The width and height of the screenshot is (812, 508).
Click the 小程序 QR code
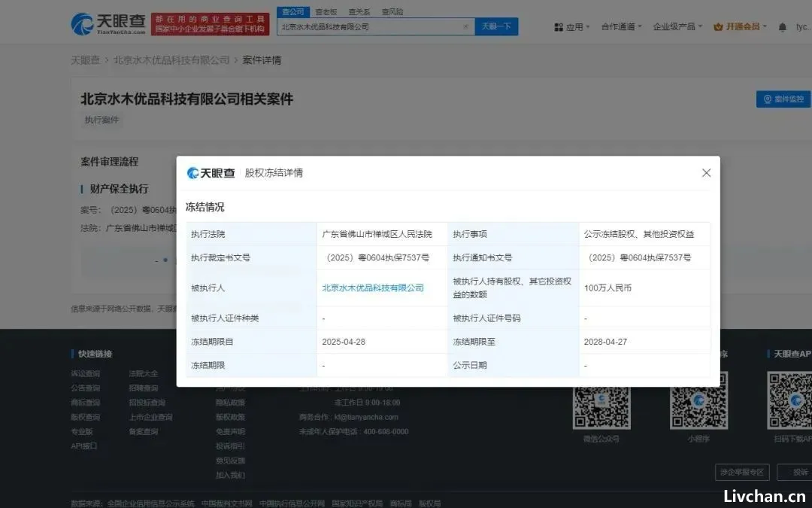[x=698, y=402]
